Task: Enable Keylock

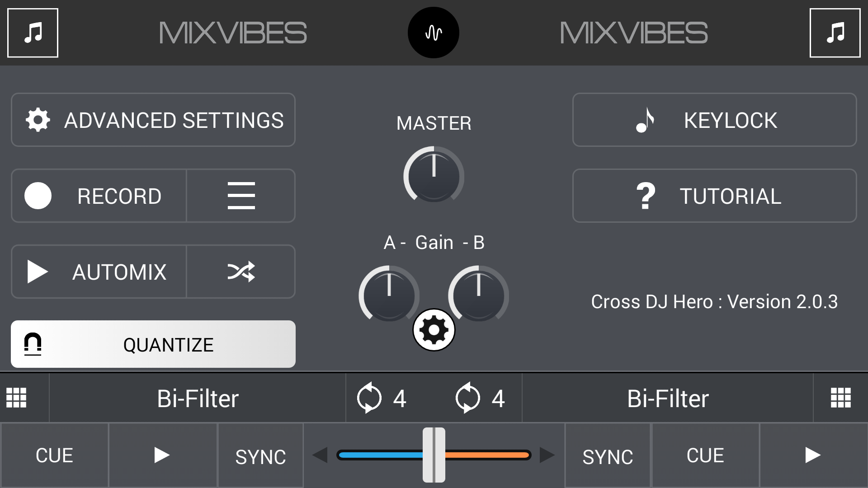Action: click(x=714, y=120)
